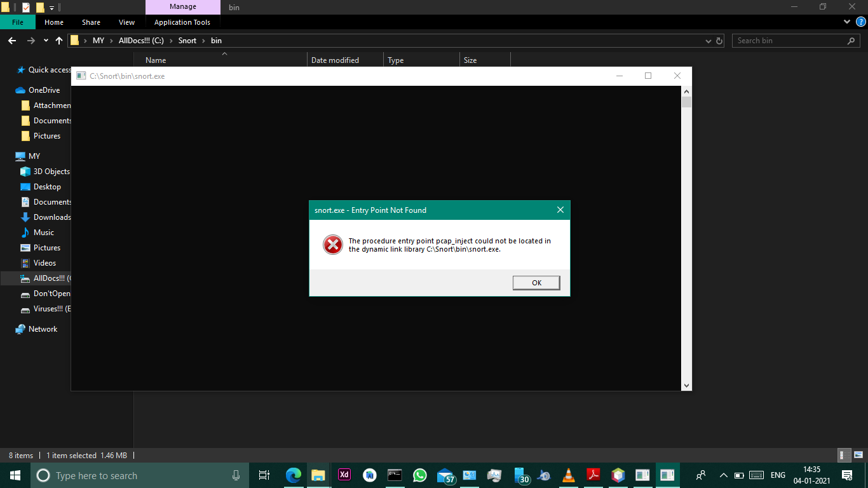
Task: Switch to Large icons view in status bar
Action: coord(857,456)
